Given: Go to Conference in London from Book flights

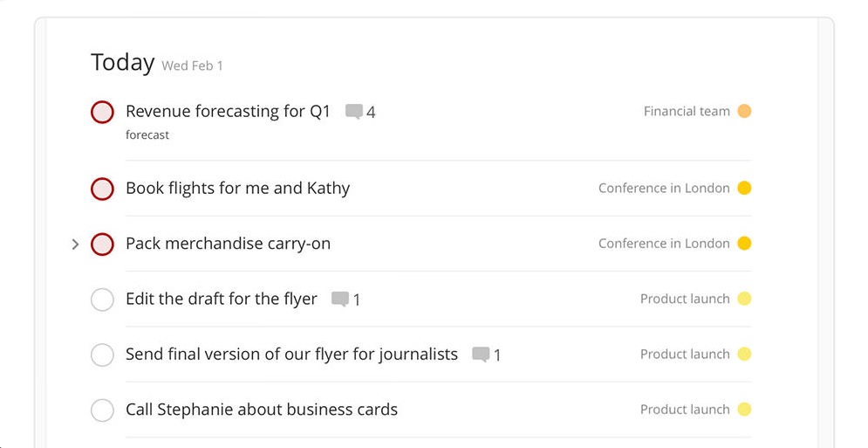Looking at the screenshot, I should pos(664,188).
